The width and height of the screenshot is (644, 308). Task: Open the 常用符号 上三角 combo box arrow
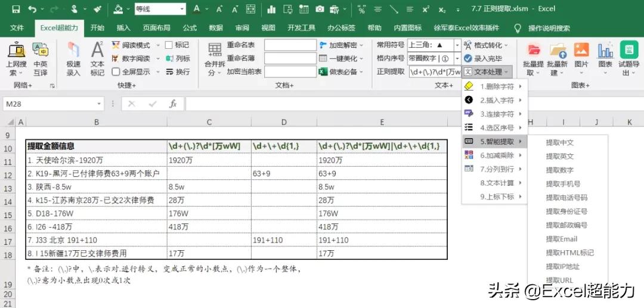coord(457,45)
